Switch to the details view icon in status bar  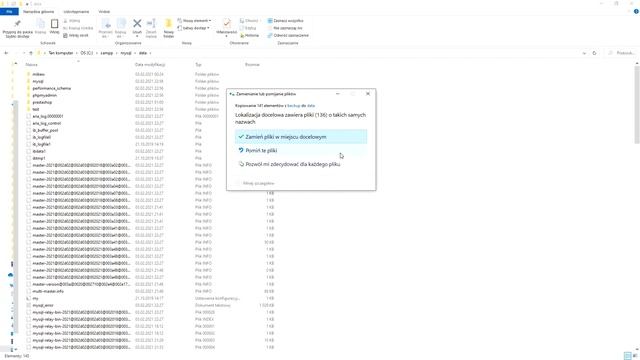point(627,356)
